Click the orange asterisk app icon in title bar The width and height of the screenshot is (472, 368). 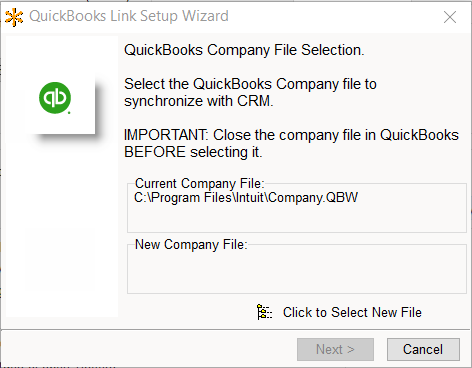pyautogui.click(x=14, y=17)
